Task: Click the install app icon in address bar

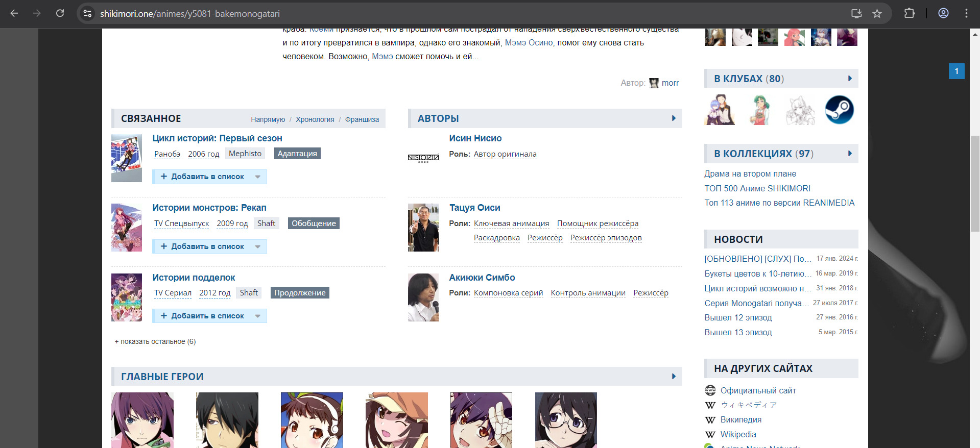Action: pos(856,13)
